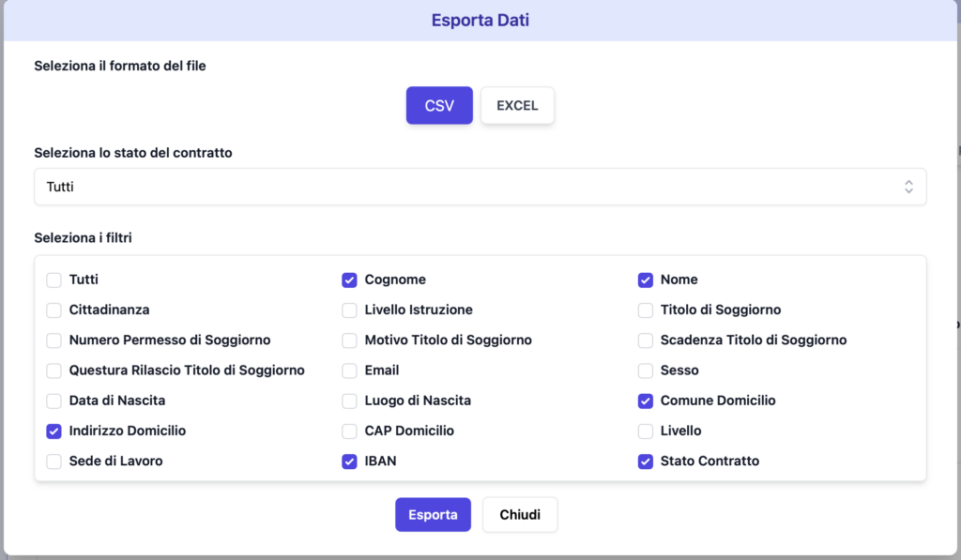Screen dimensions: 961x560
Task: Click the up-down chevron of contract status select
Action: tap(908, 187)
